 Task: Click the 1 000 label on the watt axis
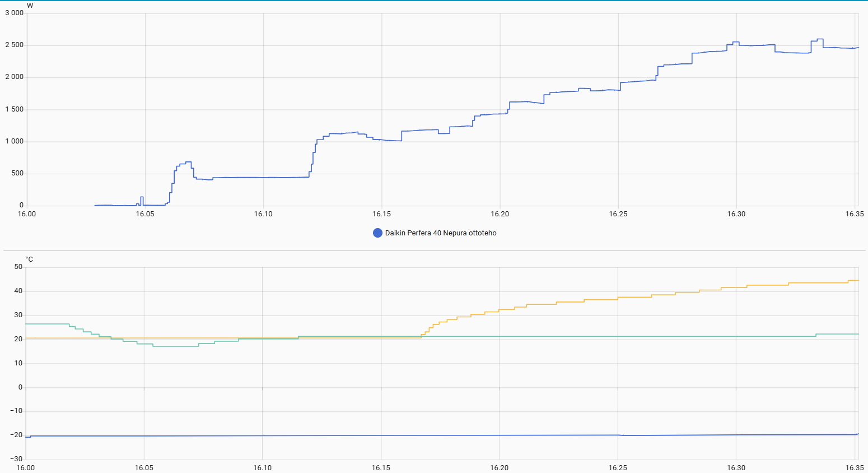coord(15,141)
